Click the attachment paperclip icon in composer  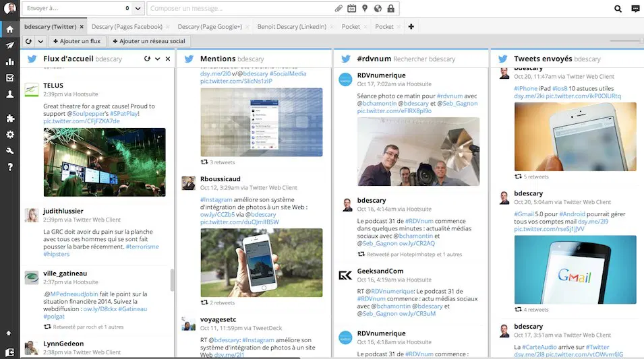339,8
